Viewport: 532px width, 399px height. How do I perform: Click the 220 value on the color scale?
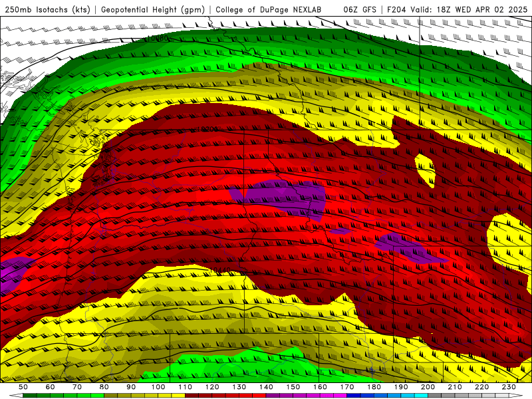click(481, 387)
